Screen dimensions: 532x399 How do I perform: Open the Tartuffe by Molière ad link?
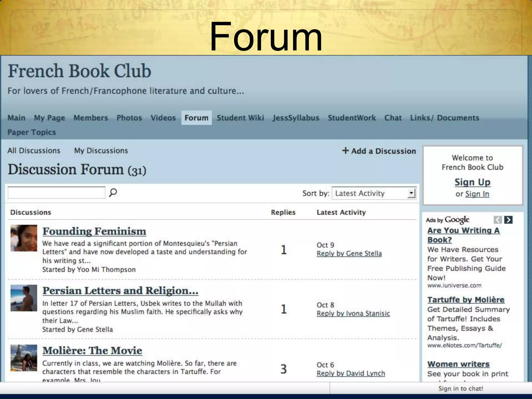(466, 300)
